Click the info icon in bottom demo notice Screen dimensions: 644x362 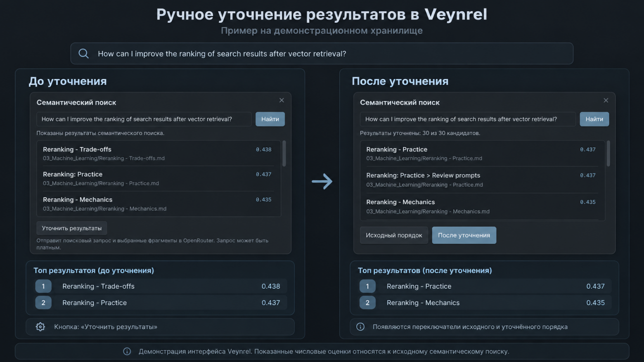pos(127,351)
